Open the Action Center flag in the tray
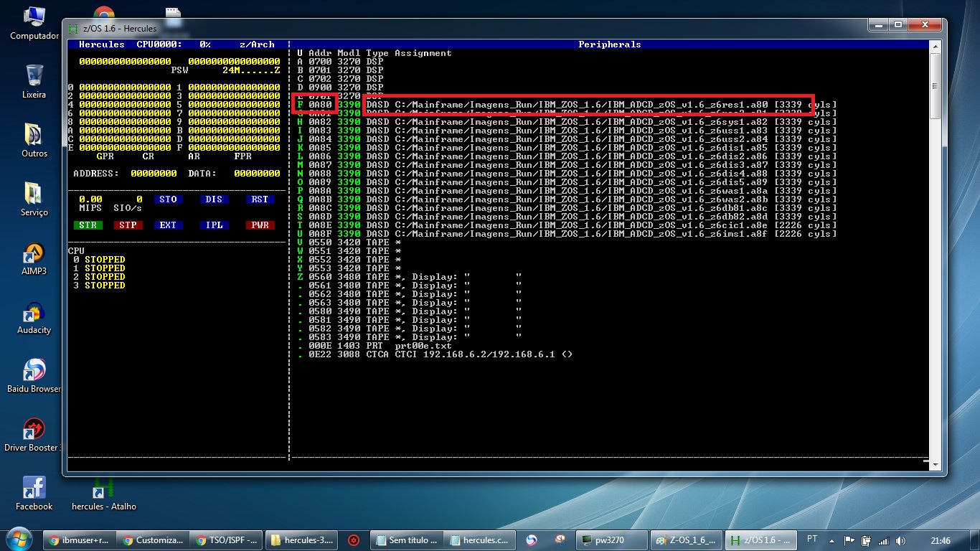 point(849,540)
